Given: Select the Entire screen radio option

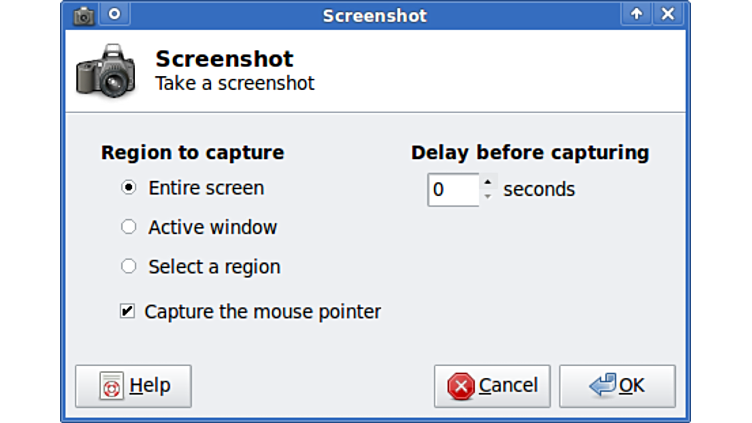Looking at the screenshot, I should [128, 188].
